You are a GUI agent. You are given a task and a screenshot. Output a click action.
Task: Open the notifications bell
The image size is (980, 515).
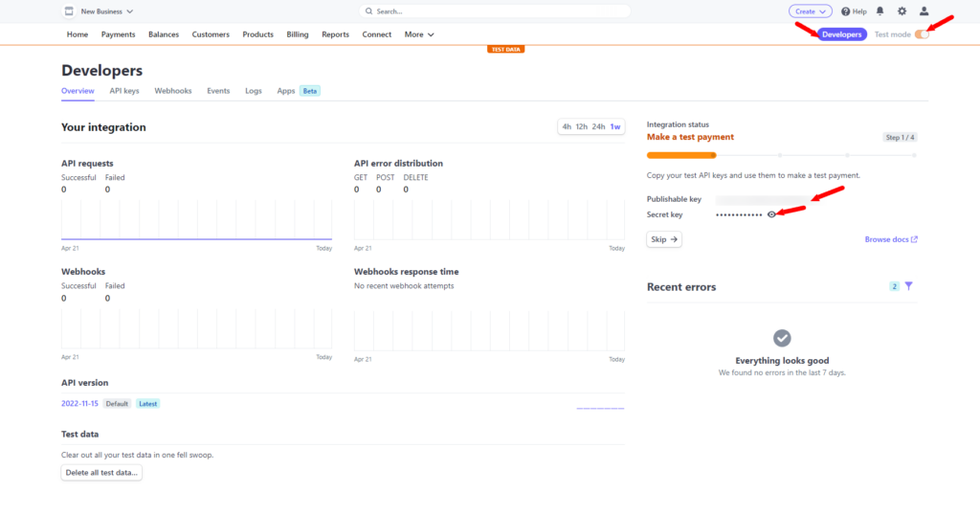(880, 11)
